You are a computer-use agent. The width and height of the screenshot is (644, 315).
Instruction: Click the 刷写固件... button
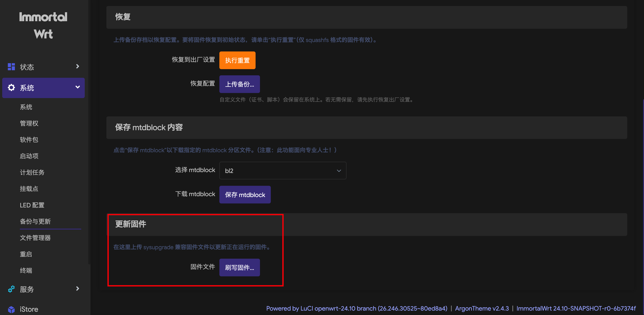(x=239, y=268)
